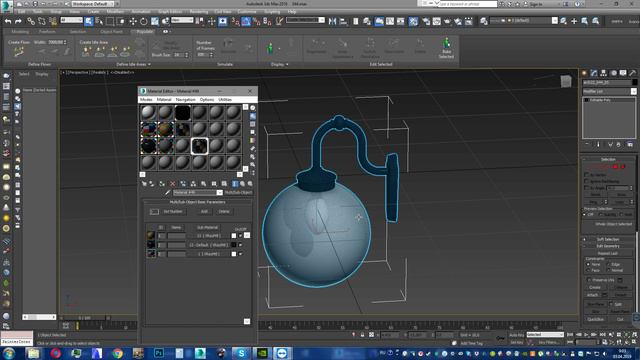
Task: Toggle the Ignore Backfacing checkbox
Action: pyautogui.click(x=587, y=181)
